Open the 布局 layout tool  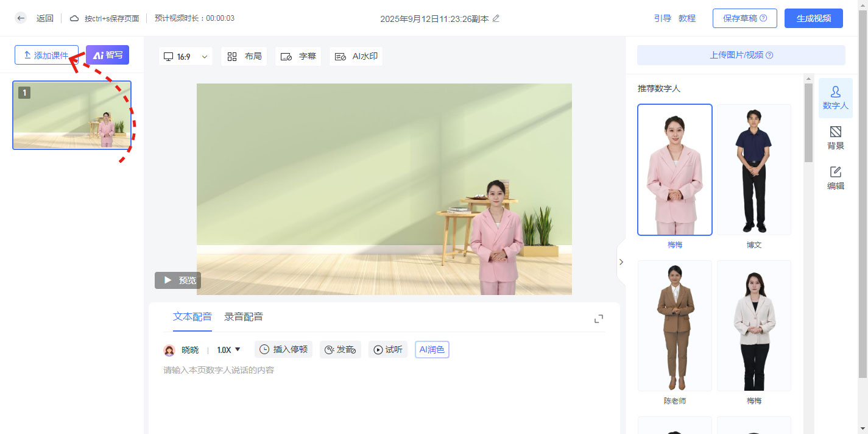coord(244,56)
